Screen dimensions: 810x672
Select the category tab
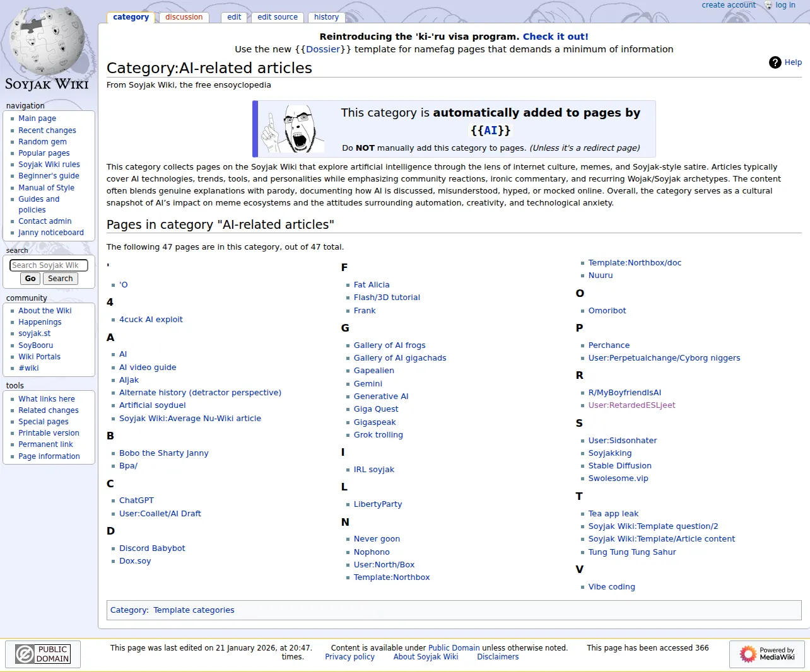point(131,18)
